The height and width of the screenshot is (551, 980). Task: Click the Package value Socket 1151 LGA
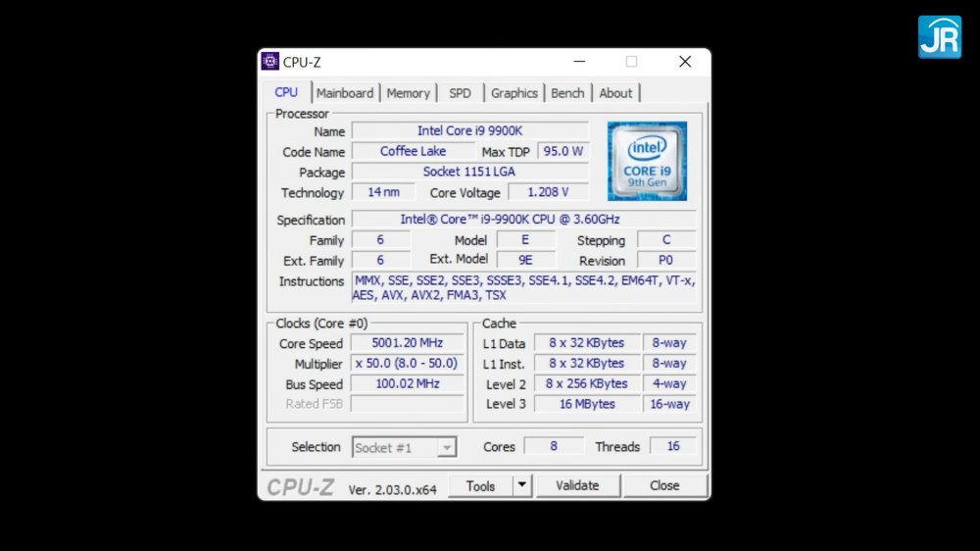[470, 172]
